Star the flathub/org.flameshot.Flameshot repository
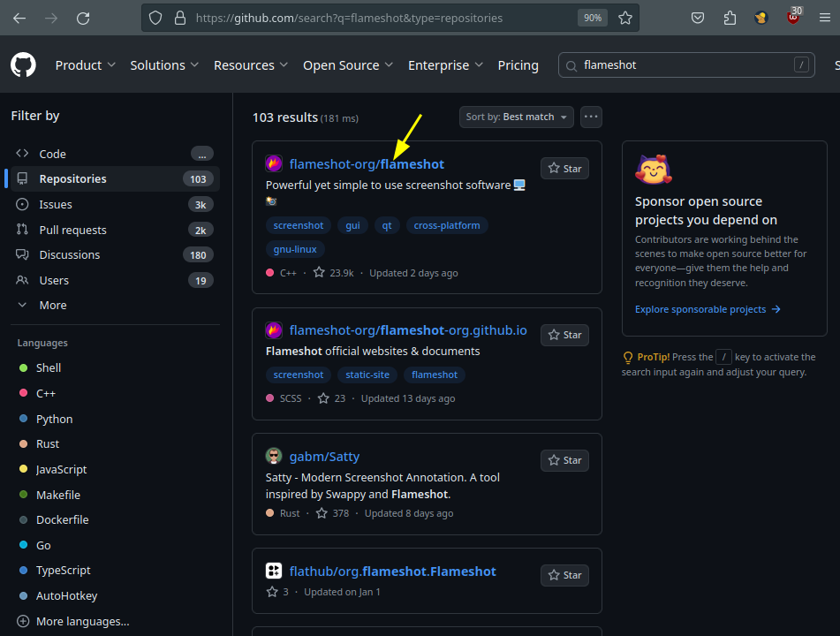 click(x=564, y=575)
